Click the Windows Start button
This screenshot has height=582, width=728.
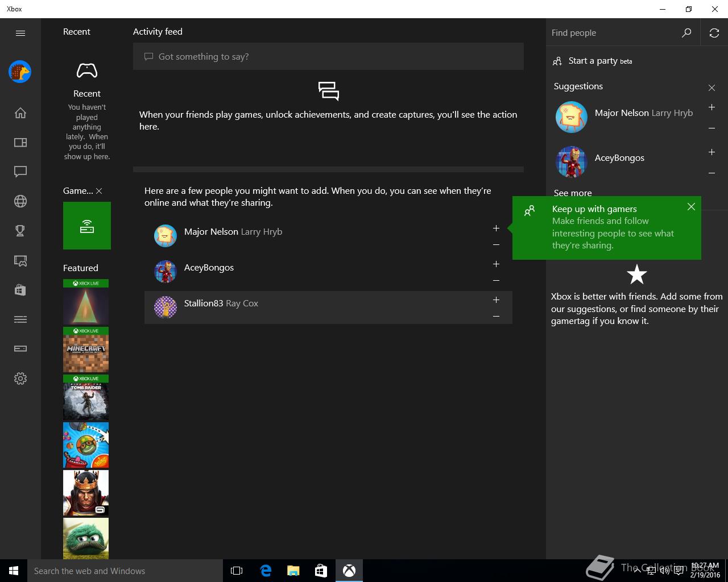pos(14,571)
